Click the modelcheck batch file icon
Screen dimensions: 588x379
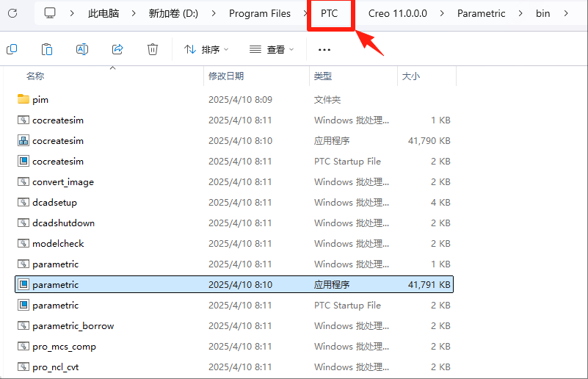pos(23,244)
